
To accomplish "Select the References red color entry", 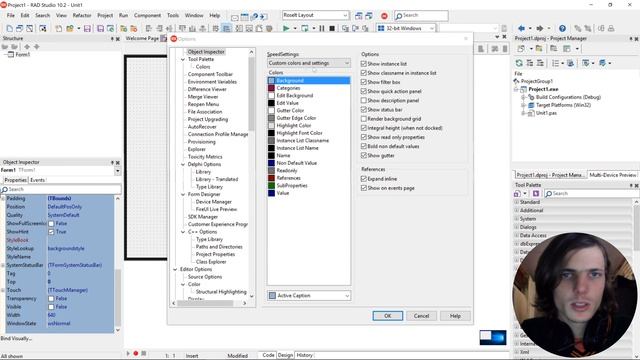I will pyautogui.click(x=309, y=178).
